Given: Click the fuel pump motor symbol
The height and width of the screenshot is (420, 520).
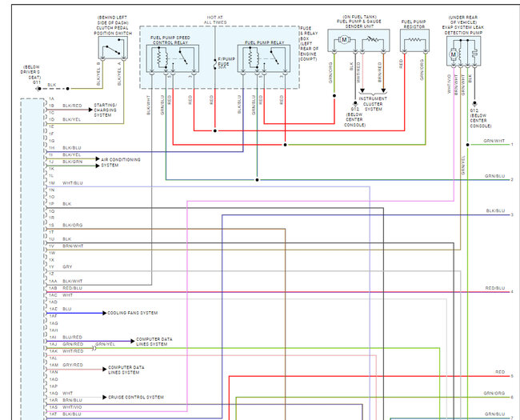Looking at the screenshot, I should tap(344, 40).
